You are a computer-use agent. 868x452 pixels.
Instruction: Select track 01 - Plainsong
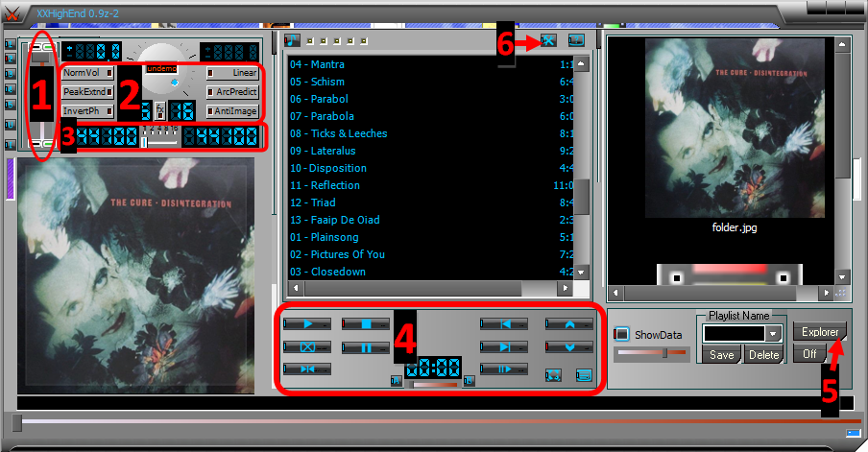pos(430,237)
